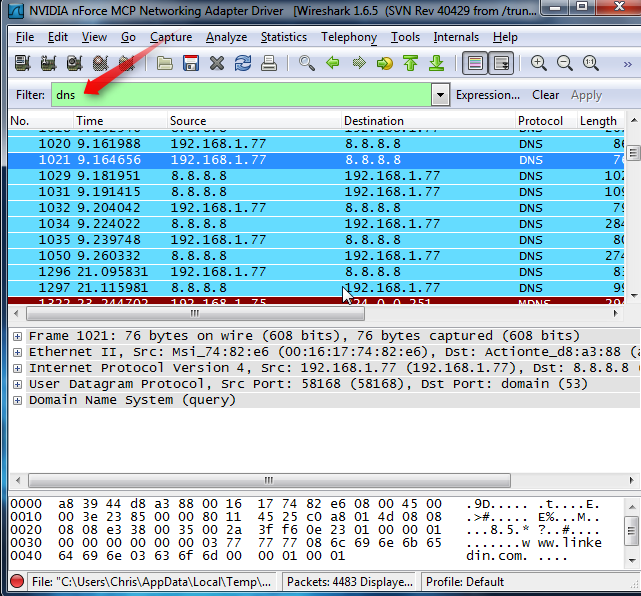Toggle auto scroll during live capture

tap(501, 63)
